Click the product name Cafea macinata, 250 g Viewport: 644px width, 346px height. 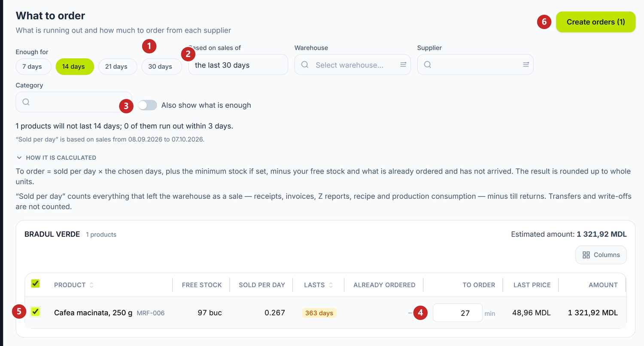(93, 313)
